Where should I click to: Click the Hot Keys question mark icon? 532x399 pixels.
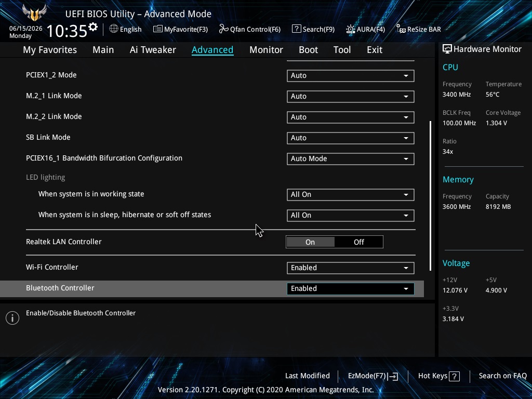tap(454, 376)
